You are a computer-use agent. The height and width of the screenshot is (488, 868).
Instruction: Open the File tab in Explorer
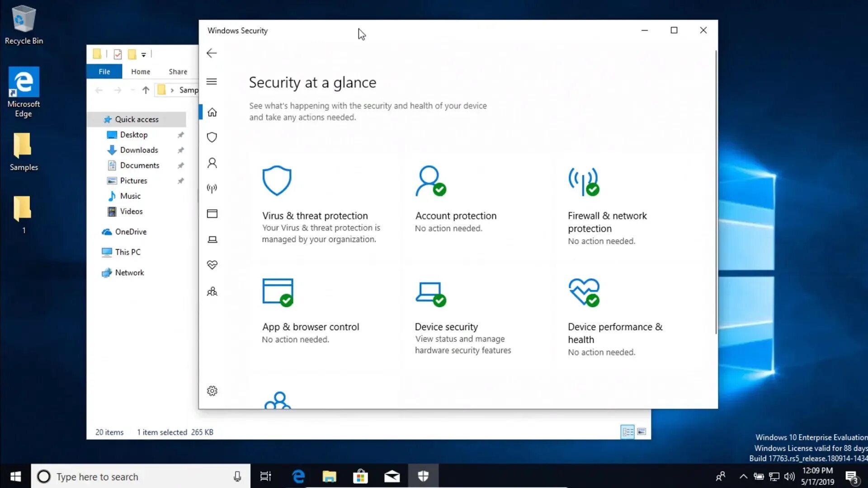tap(104, 71)
